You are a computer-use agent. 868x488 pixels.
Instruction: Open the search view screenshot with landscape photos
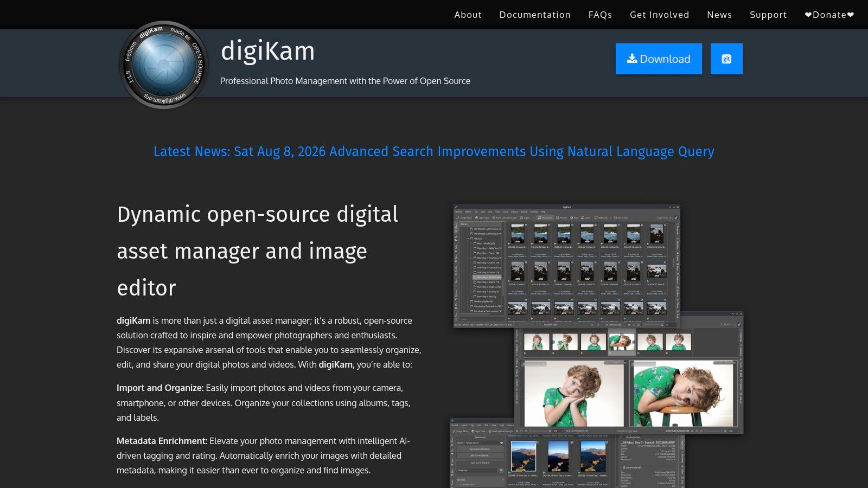click(567, 453)
